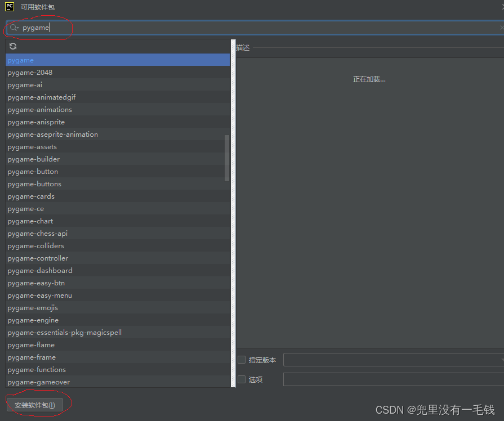The height and width of the screenshot is (421, 504).
Task: Select pygame-chess-api package
Action: pyautogui.click(x=118, y=234)
